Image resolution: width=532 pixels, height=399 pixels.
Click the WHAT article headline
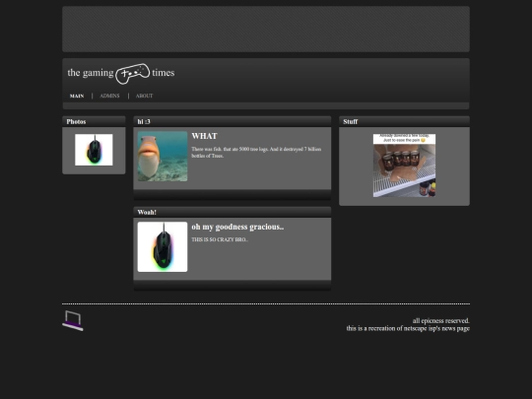204,136
